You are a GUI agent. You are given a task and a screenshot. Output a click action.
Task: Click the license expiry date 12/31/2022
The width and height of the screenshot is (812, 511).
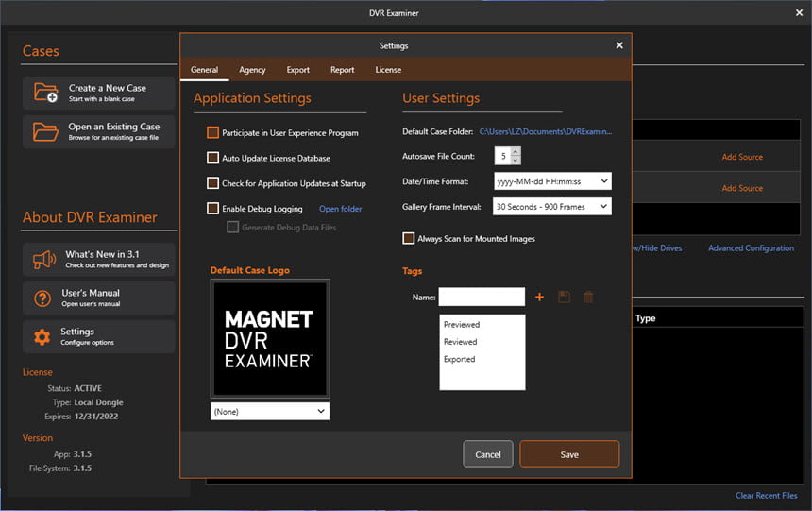point(96,417)
